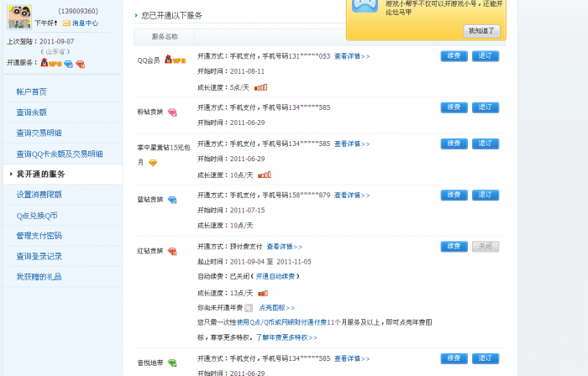The height and width of the screenshot is (376, 588).
Task: Click 开通自动续费 link
Action: pyautogui.click(x=276, y=276)
